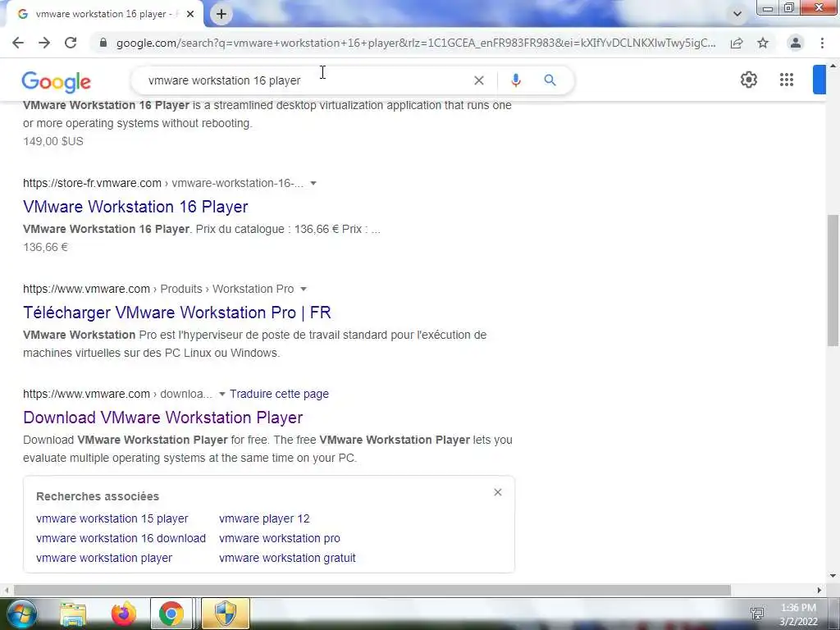Open the Google apps grid
This screenshot has height=630, width=840.
tap(787, 80)
